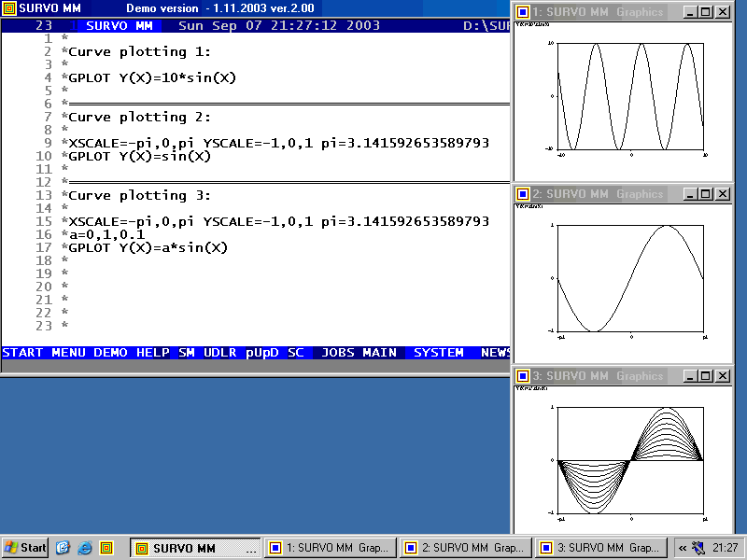The image size is (747, 560).
Task: Click line 9 XSCALE definition
Action: click(x=278, y=143)
